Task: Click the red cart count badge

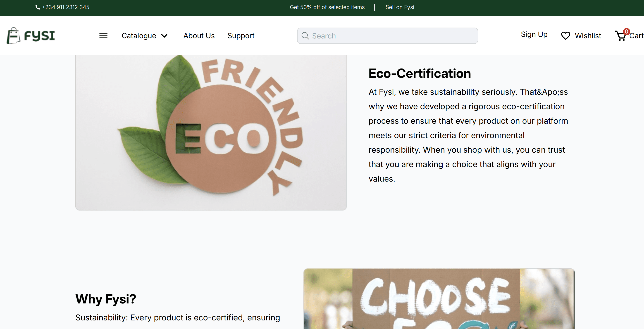Action: [626, 31]
